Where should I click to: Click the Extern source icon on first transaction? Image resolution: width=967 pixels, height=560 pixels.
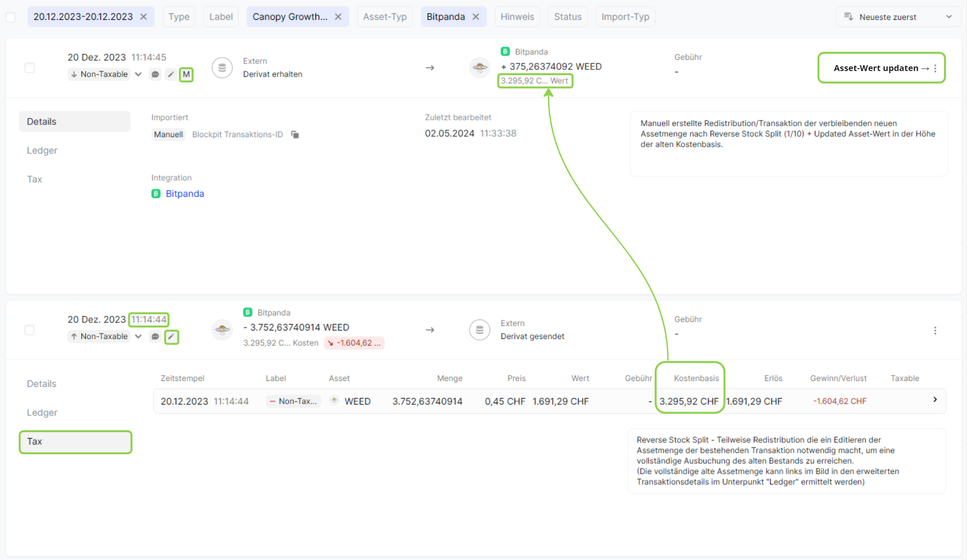click(x=222, y=68)
